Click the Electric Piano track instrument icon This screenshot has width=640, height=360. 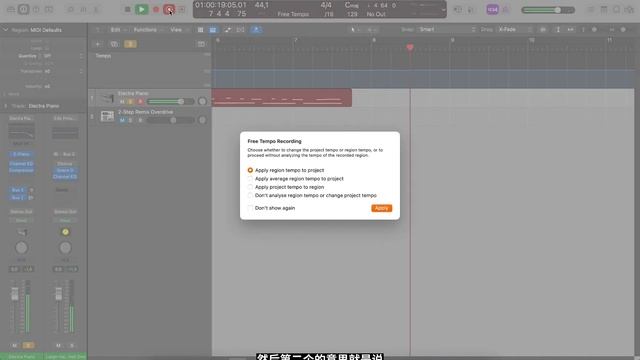point(107,98)
